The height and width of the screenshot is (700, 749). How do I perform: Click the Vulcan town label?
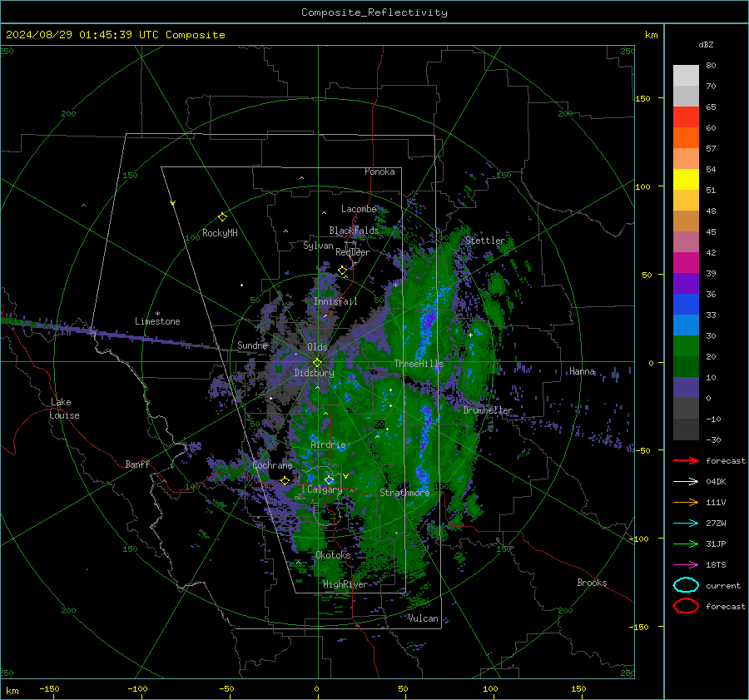pos(423,618)
